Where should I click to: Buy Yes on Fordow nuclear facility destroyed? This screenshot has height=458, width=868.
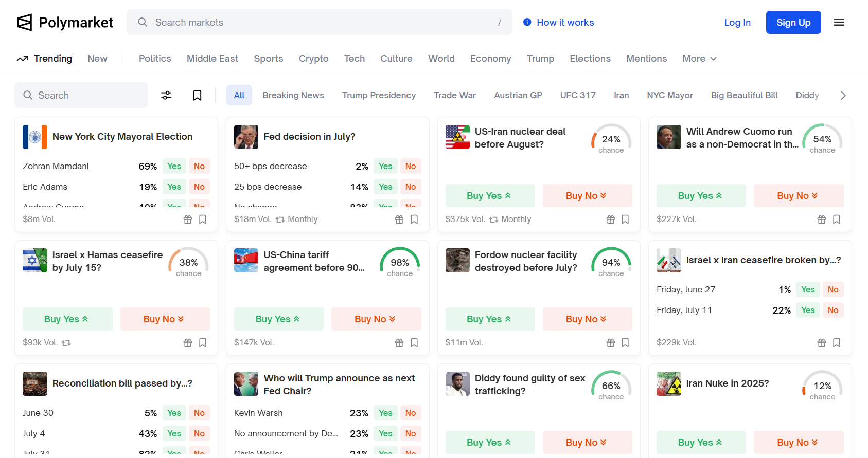click(490, 319)
